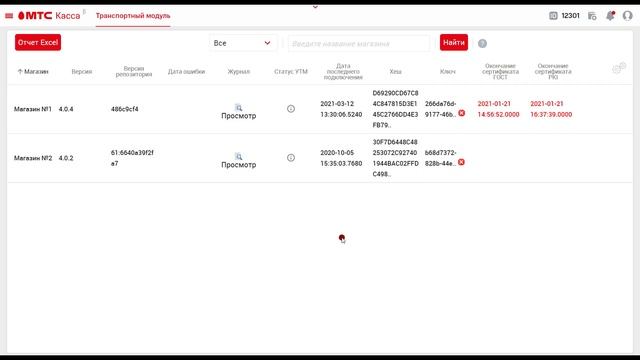640x360 pixels.
Task: Open the user profile icon
Action: 627,16
